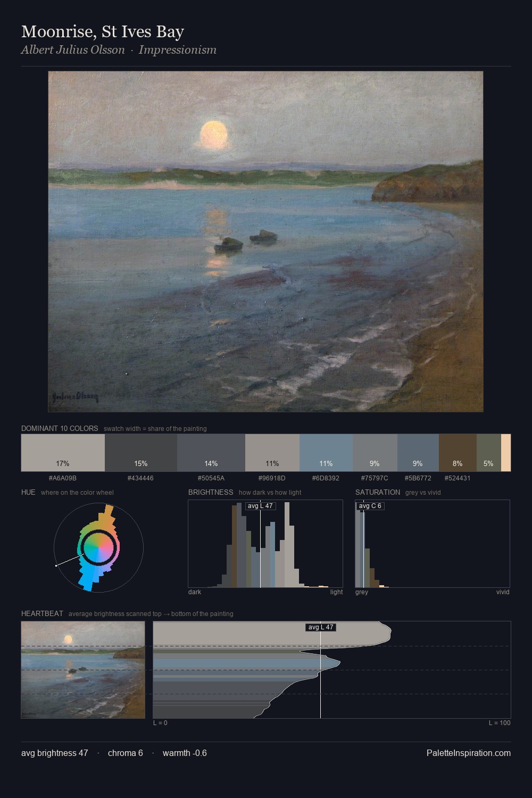Click the 'HUE' section heading

pos(28,492)
